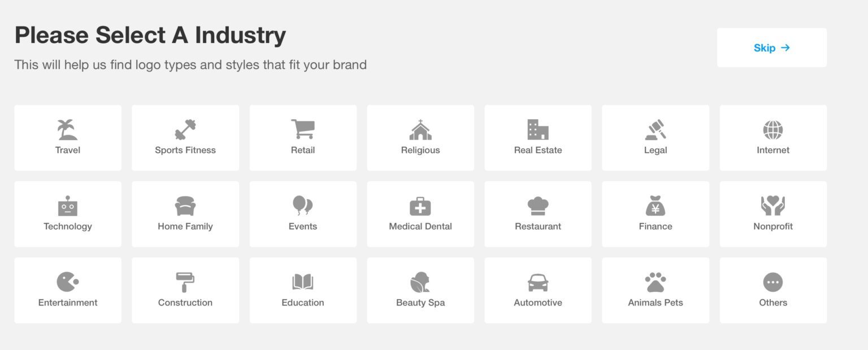Select the Travel palm tree icon
Screen dimensions: 868x350
click(x=68, y=130)
